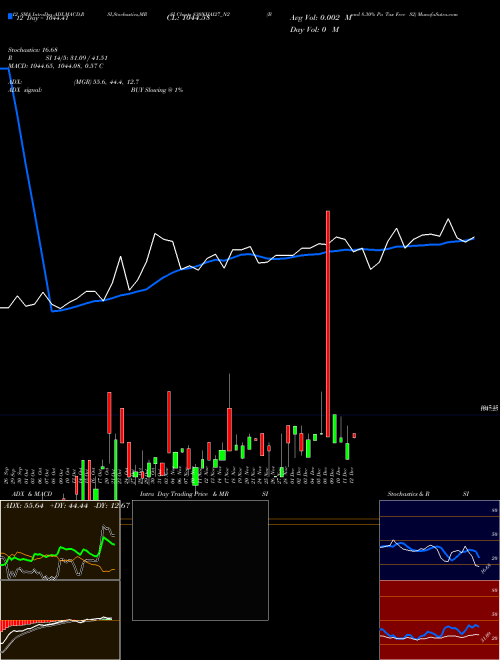Click the '31.09' RSI value label in red panel
Viewport: 500px width, 660px height.
pos(486,637)
